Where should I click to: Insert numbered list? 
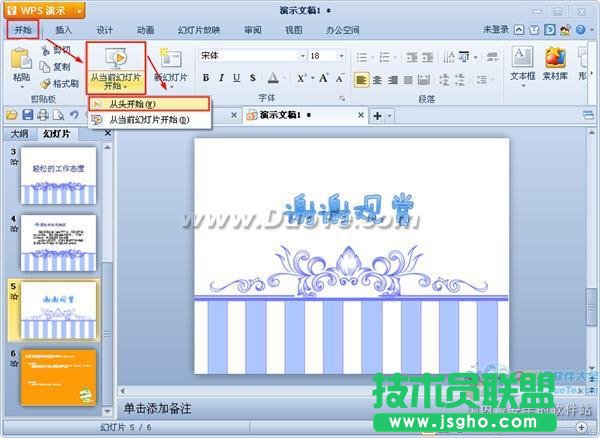tap(384, 57)
